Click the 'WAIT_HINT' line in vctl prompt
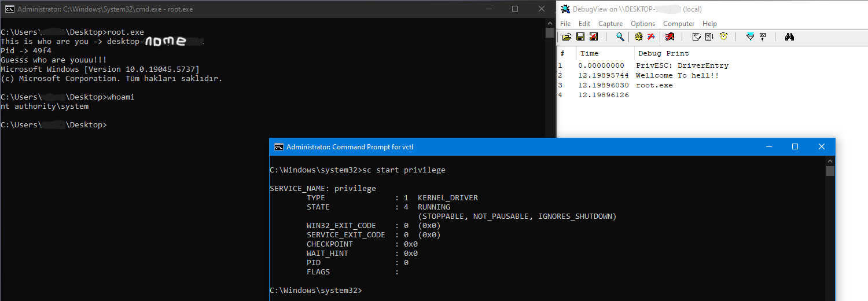Viewport: 868px width, 301px height. (362, 254)
